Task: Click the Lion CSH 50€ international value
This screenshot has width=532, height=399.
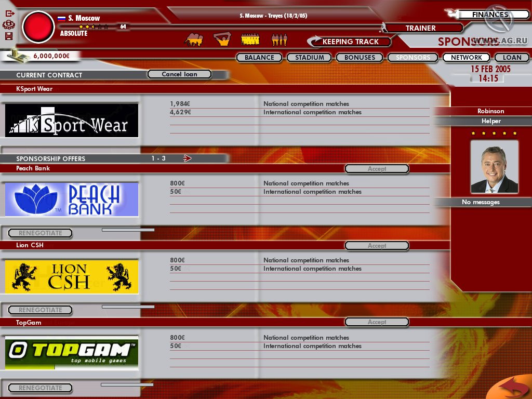Action: [x=176, y=269]
